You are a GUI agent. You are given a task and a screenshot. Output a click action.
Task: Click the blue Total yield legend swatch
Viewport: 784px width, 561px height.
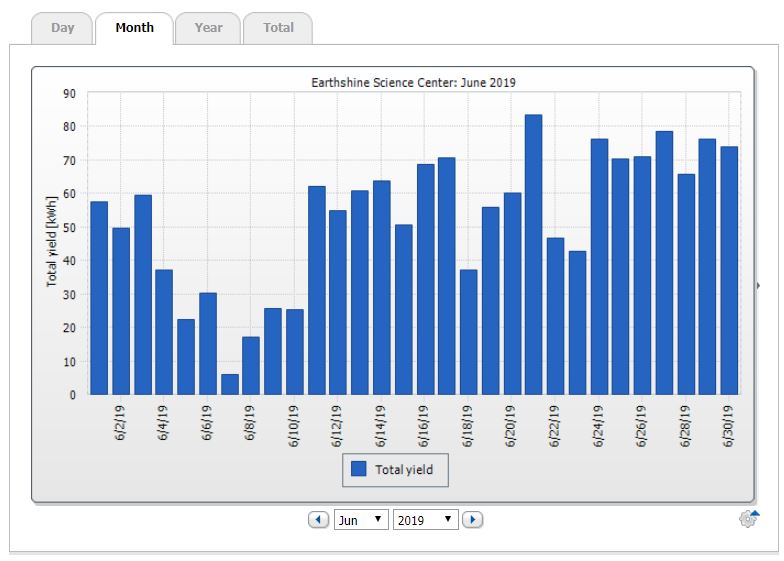coord(359,468)
